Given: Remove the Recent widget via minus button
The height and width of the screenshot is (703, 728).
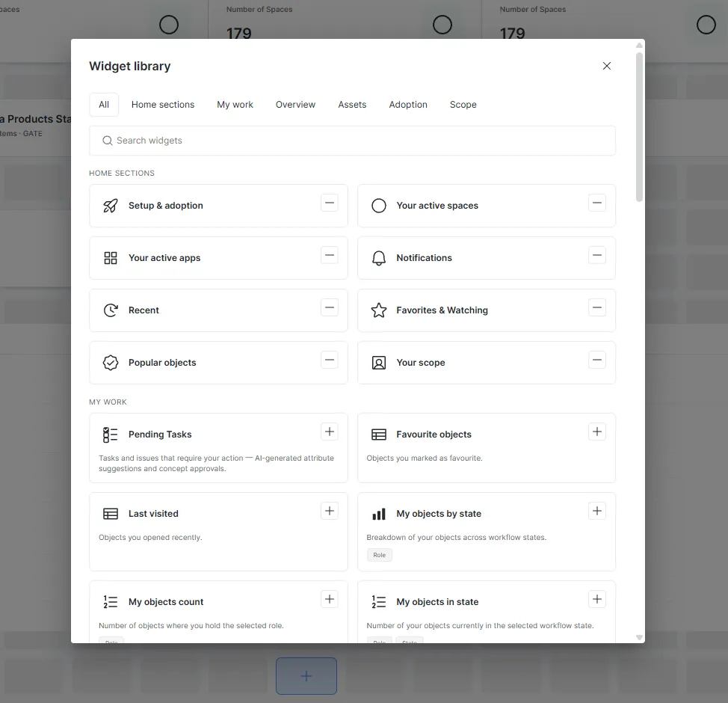Looking at the screenshot, I should (x=329, y=307).
